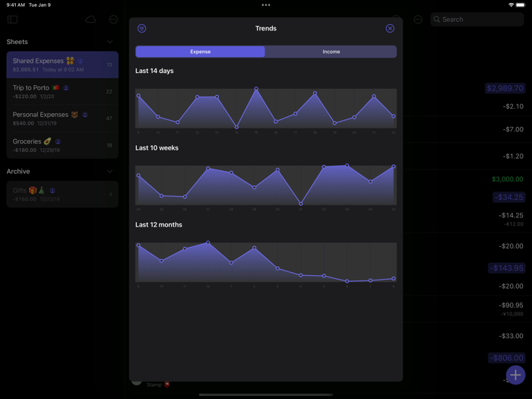Open the sidebar more options icon

pyautogui.click(x=113, y=19)
